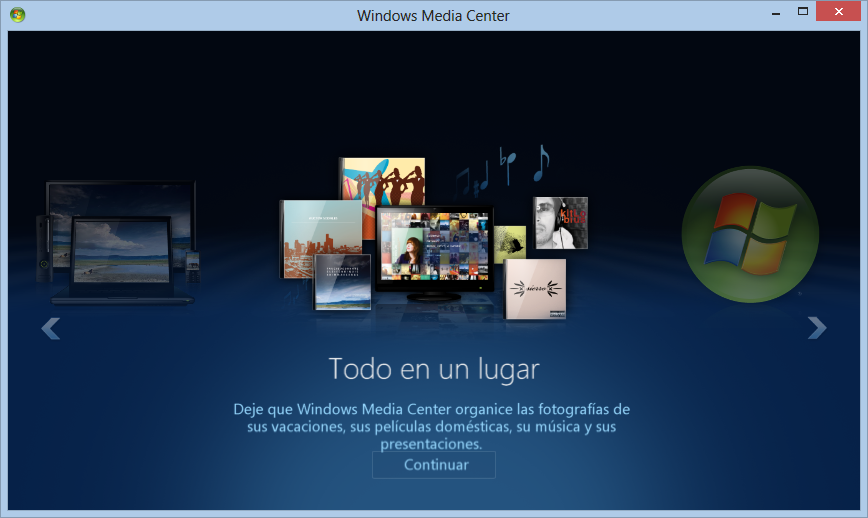Viewport: 868px width, 518px height.
Task: Click the central TV showing the photo grid
Action: (x=435, y=250)
